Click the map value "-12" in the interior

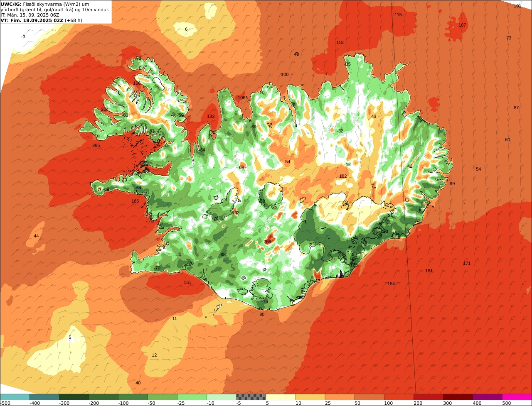coord(347,164)
